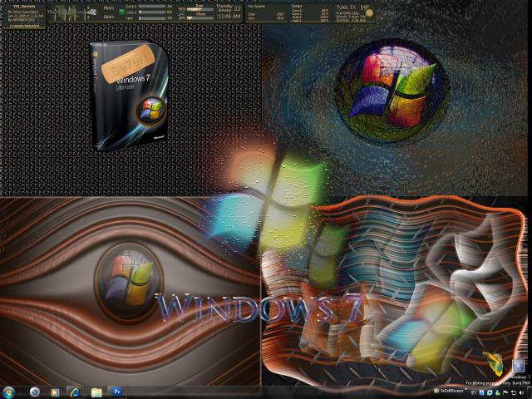Open the Windows Start orb
This screenshot has height=399, width=532.
(8, 392)
